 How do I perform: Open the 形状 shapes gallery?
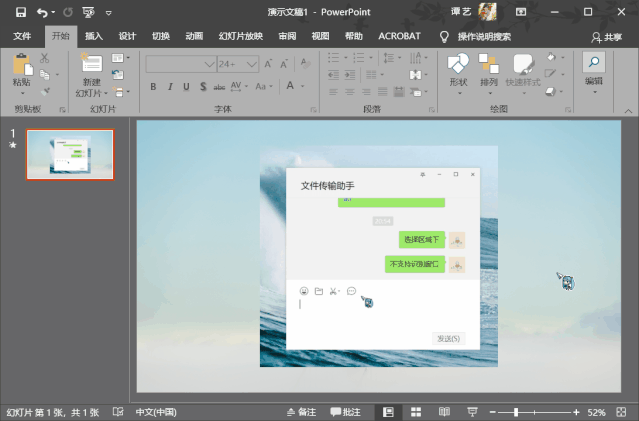(458, 74)
